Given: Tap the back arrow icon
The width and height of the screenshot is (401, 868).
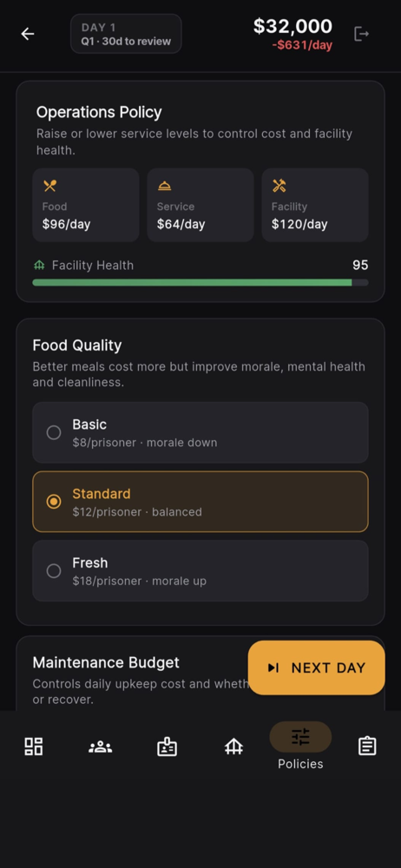Looking at the screenshot, I should click(x=28, y=34).
